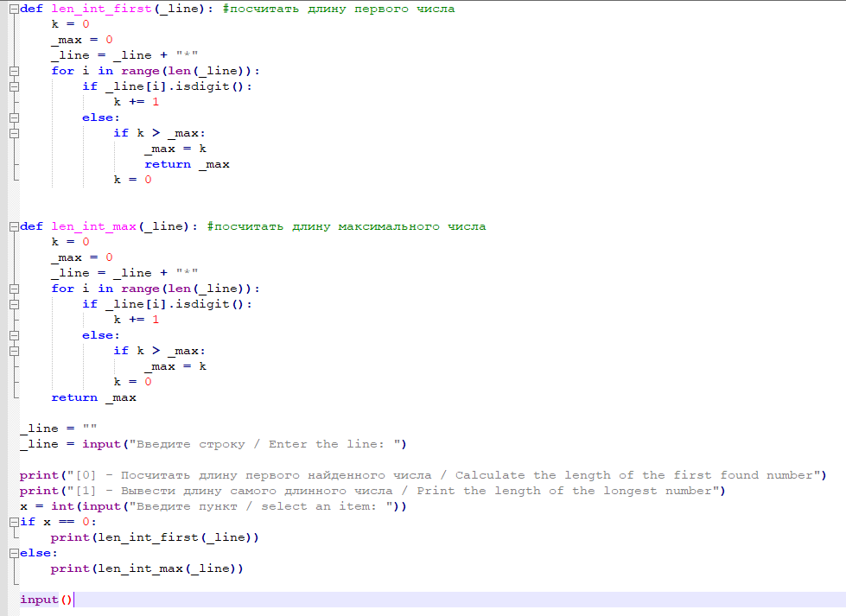Click '_line = _line + "*"' in len_int_first
Image resolution: width=846 pixels, height=616 pixels.
tap(124, 55)
